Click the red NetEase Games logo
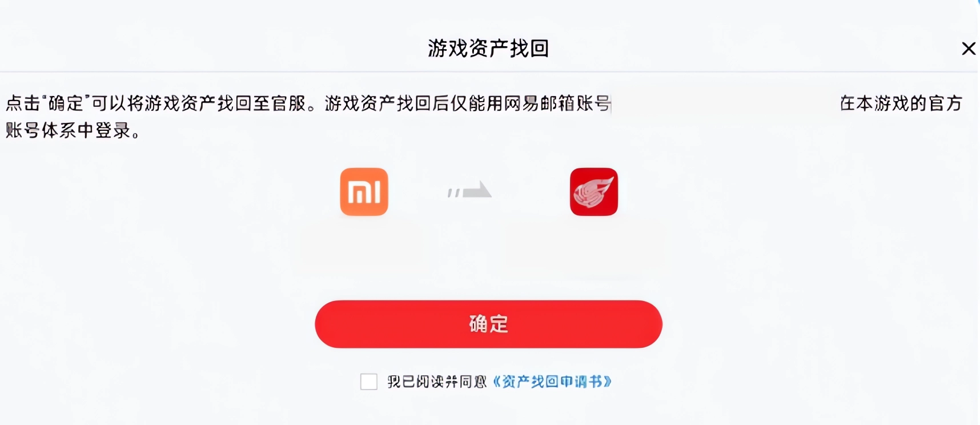980x425 pixels. [x=594, y=192]
